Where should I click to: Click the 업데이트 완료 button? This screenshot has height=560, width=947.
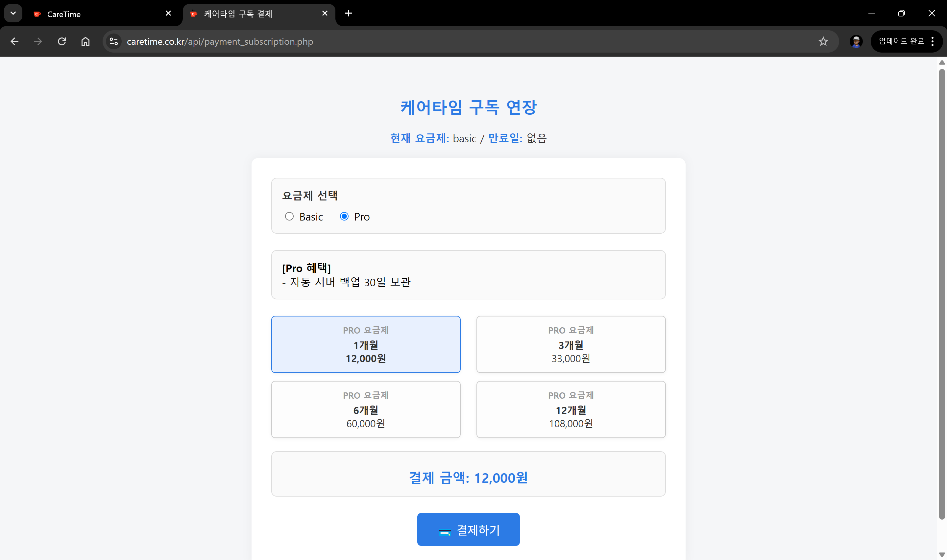coord(902,41)
